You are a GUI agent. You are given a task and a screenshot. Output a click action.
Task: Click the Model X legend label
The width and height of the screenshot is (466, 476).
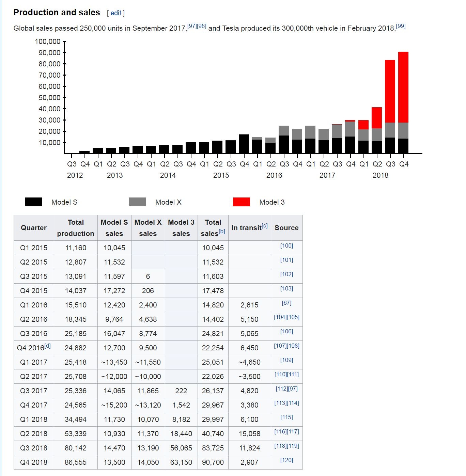pyautogui.click(x=168, y=202)
